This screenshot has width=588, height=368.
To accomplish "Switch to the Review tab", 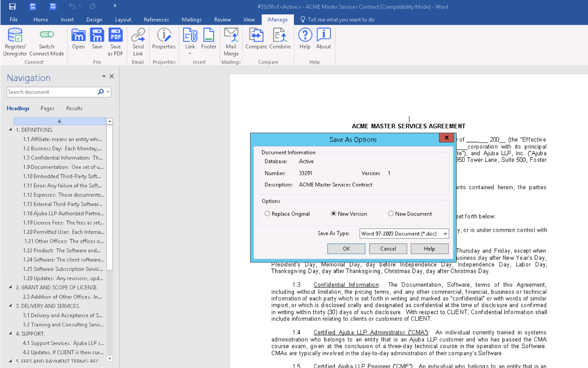I will (x=223, y=19).
